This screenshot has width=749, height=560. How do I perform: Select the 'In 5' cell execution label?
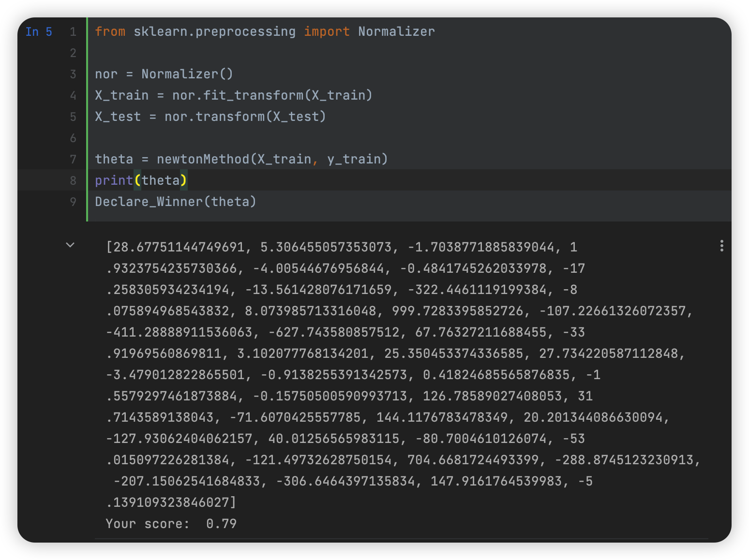coord(39,32)
